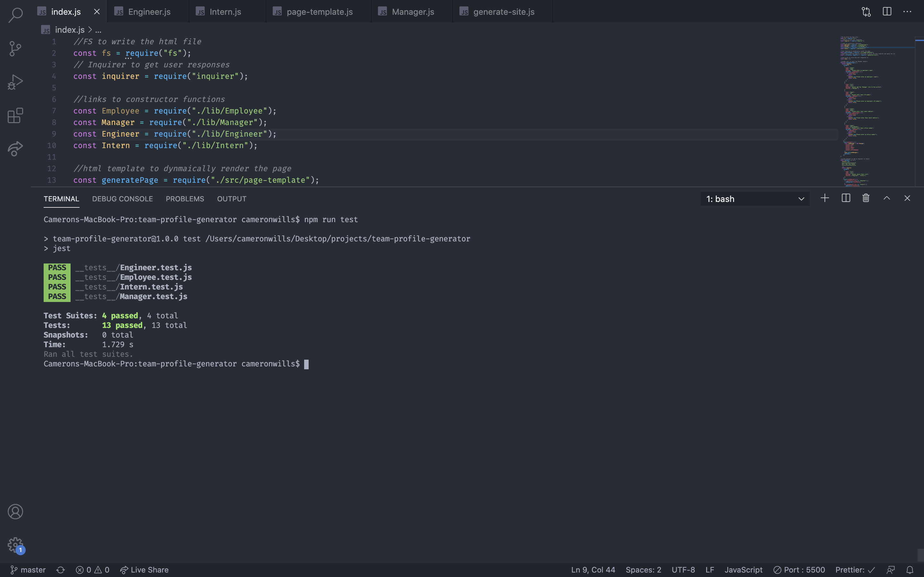This screenshot has height=577, width=924.
Task: Kill the terminal using the trash icon
Action: tap(866, 198)
